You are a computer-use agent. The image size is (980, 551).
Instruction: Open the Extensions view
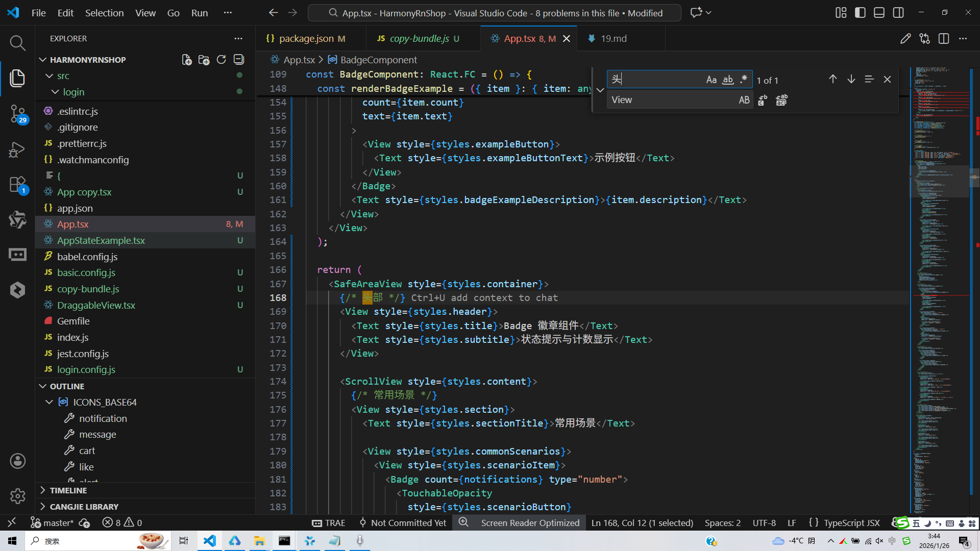tap(17, 185)
